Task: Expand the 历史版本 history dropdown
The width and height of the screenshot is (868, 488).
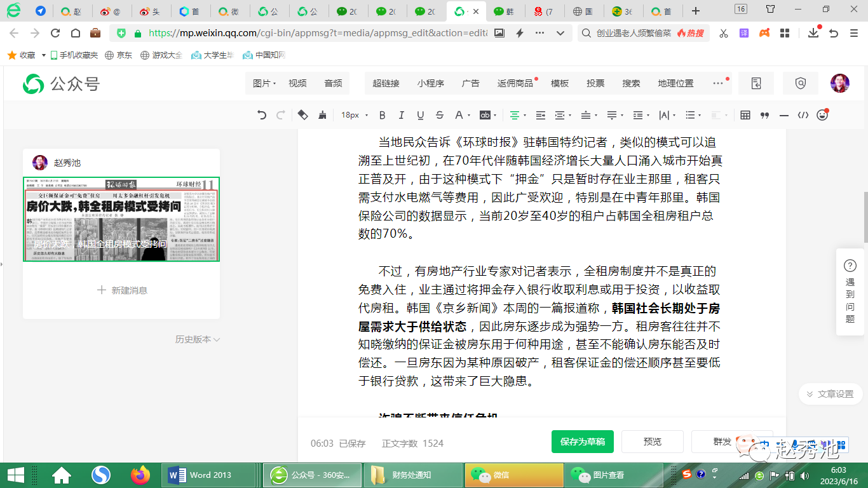Action: (197, 339)
